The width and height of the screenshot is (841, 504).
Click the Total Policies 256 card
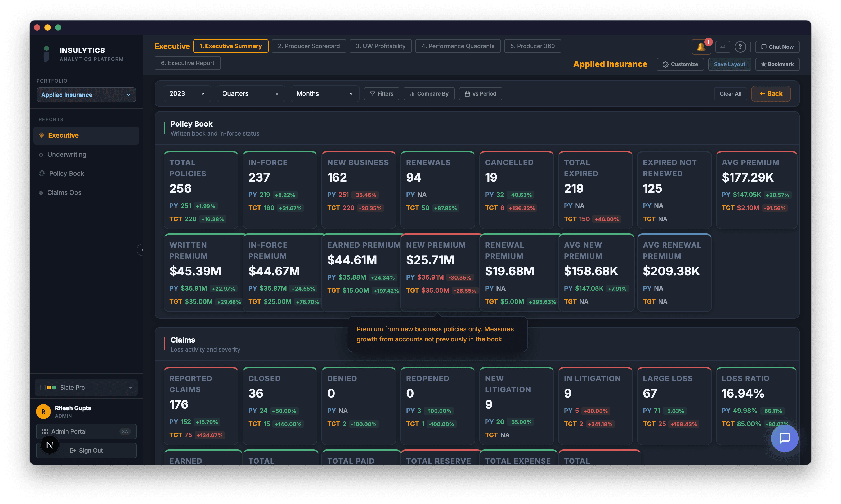(x=201, y=190)
